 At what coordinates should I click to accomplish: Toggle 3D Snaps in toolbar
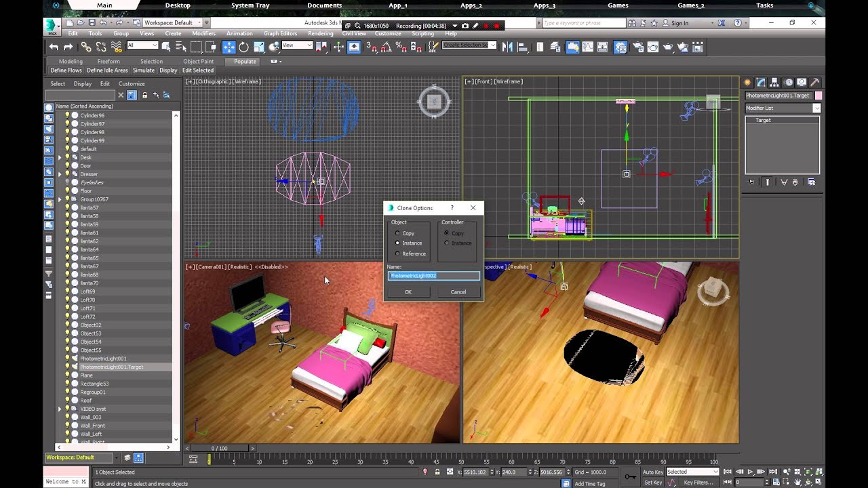[x=372, y=47]
